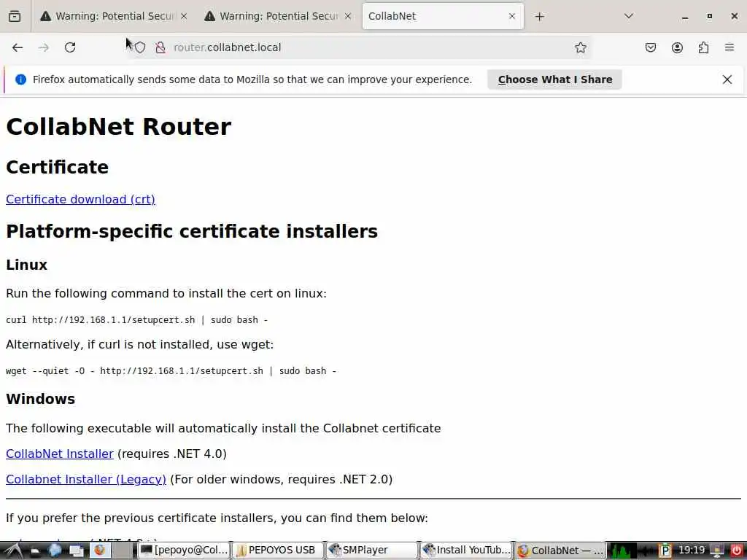Click the Choose What I Share button
This screenshot has width=747, height=560.
(x=555, y=79)
